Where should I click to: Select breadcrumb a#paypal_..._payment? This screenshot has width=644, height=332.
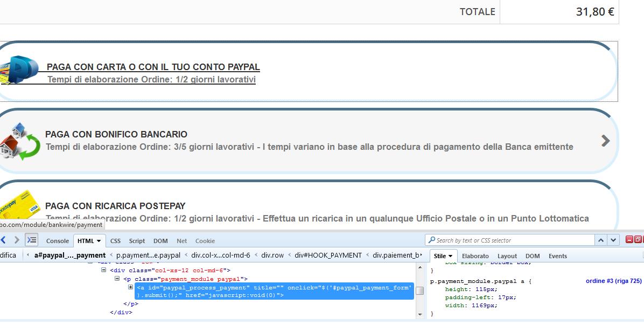pyautogui.click(x=70, y=255)
